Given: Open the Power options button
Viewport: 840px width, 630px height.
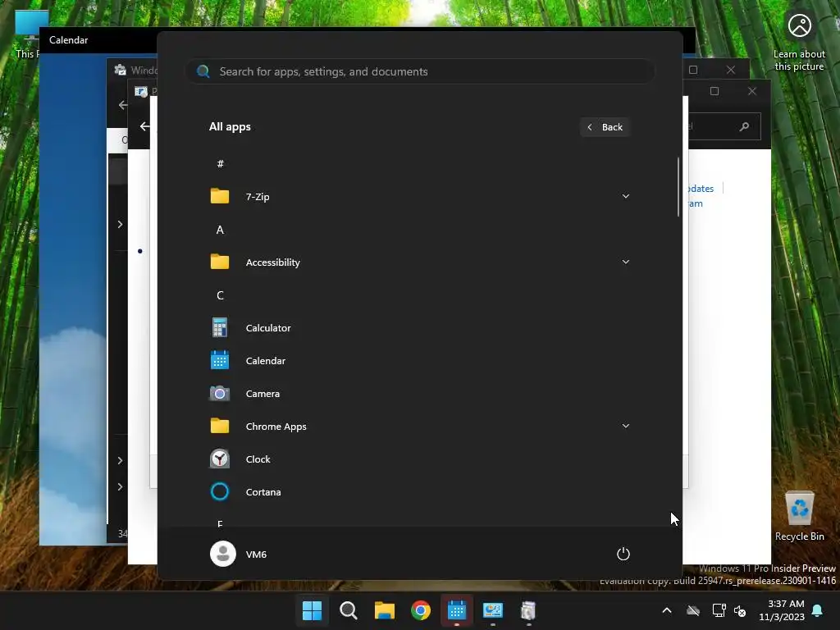Looking at the screenshot, I should tap(623, 554).
